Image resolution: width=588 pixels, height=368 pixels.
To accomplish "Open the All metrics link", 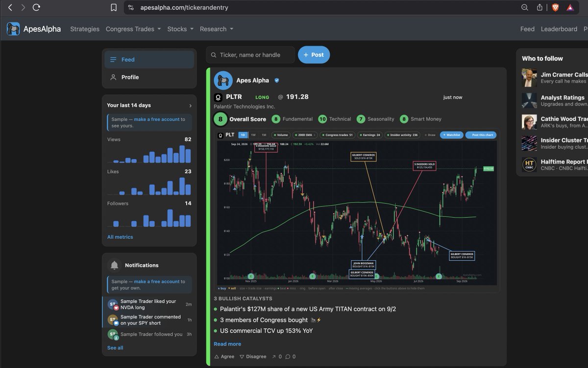I will (120, 237).
